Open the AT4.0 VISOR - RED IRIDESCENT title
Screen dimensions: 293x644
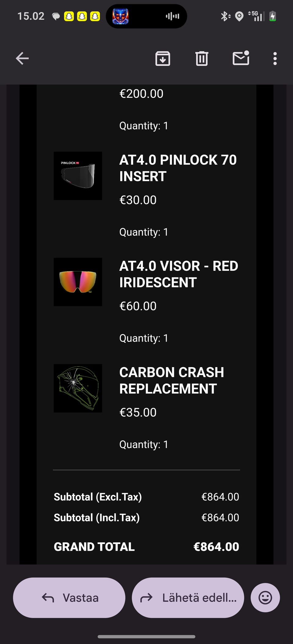pos(179,274)
